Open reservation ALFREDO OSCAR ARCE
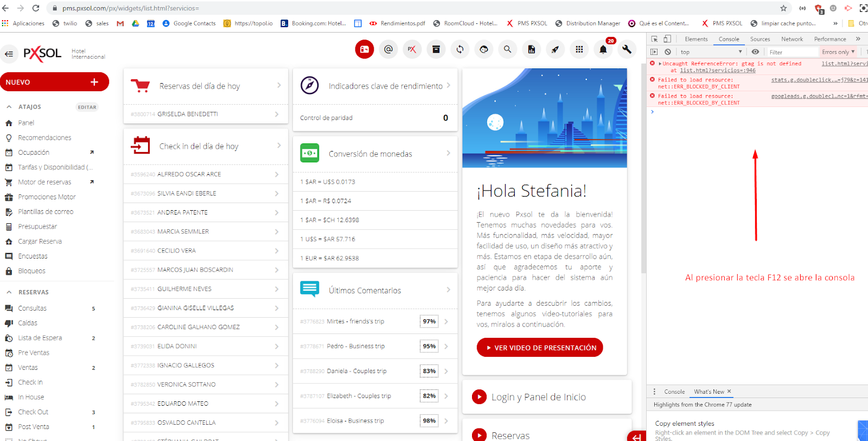 206,174
